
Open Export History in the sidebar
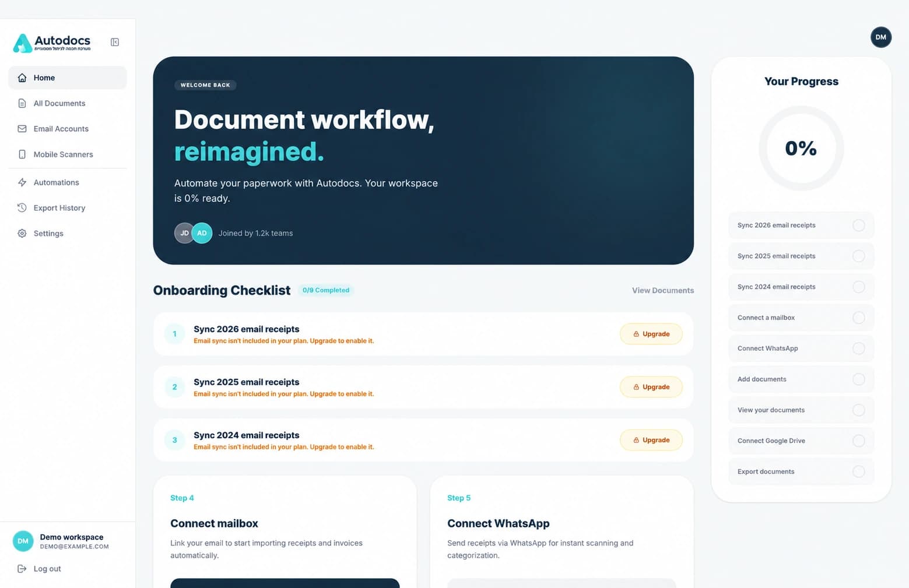(68, 208)
